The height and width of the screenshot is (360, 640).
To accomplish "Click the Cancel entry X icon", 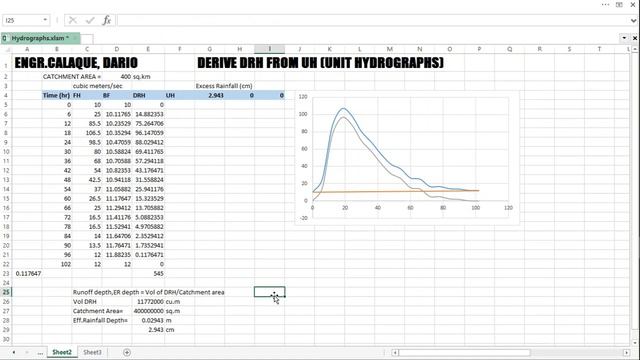I will (x=73, y=20).
